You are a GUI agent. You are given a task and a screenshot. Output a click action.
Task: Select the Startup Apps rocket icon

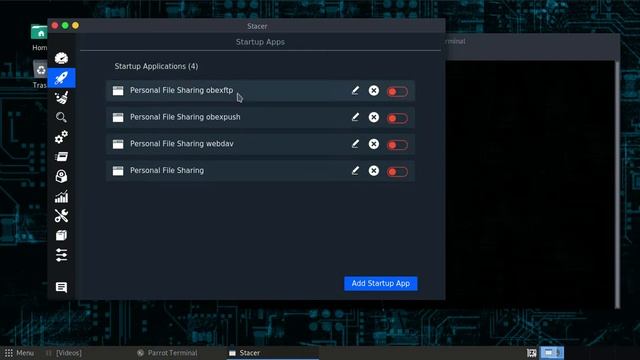pyautogui.click(x=61, y=78)
